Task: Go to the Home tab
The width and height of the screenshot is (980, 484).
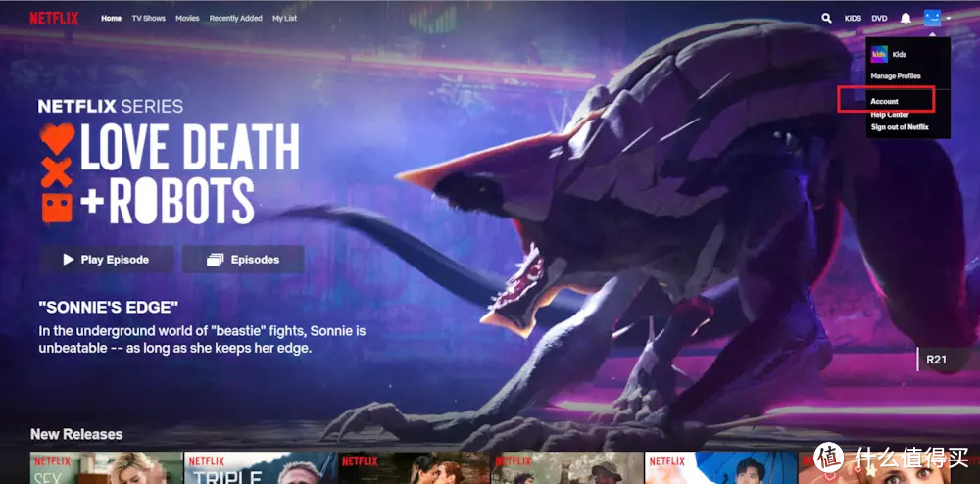Action: (x=112, y=18)
